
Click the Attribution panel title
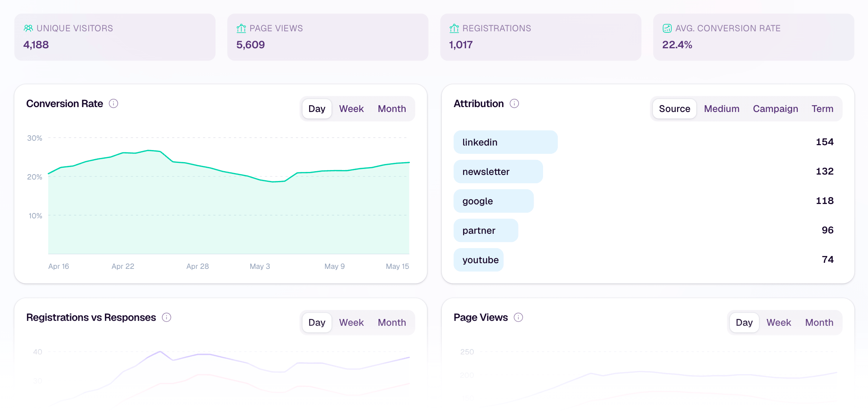coord(479,104)
